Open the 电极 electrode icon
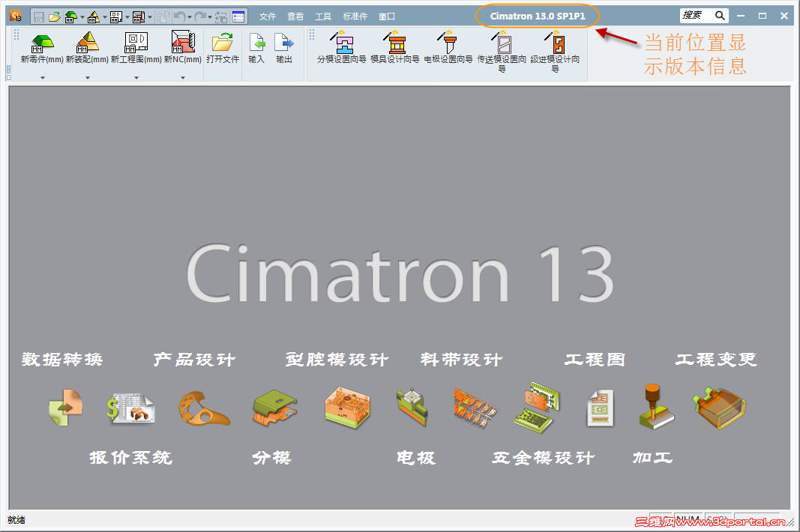This screenshot has height=532, width=800. tap(412, 407)
